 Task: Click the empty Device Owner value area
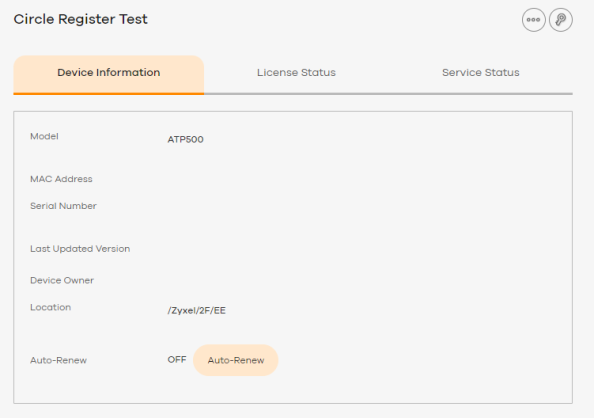coord(364,280)
